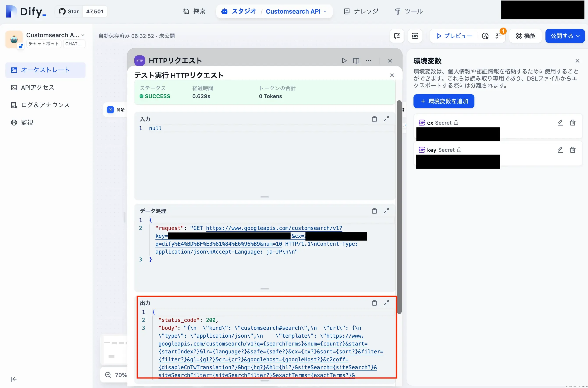
Task: Switch to the スタジオ tab
Action: 238,11
